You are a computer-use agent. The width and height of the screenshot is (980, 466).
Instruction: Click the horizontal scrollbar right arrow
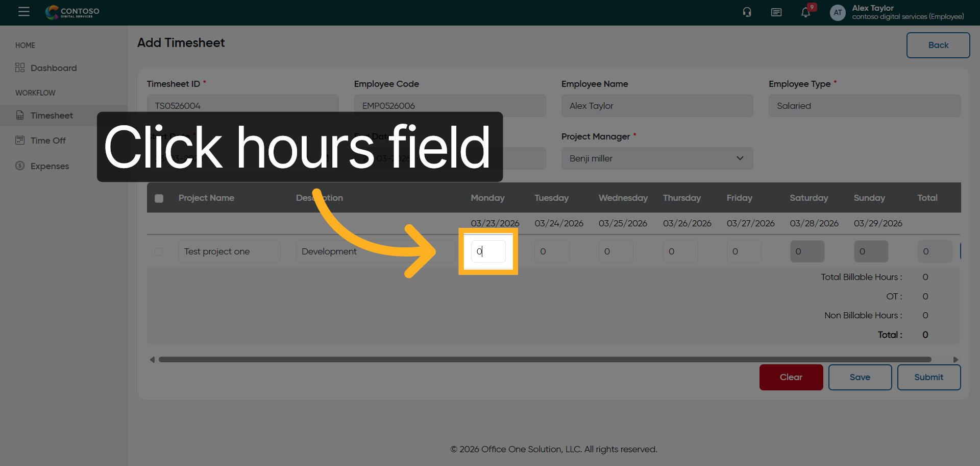pos(955,360)
